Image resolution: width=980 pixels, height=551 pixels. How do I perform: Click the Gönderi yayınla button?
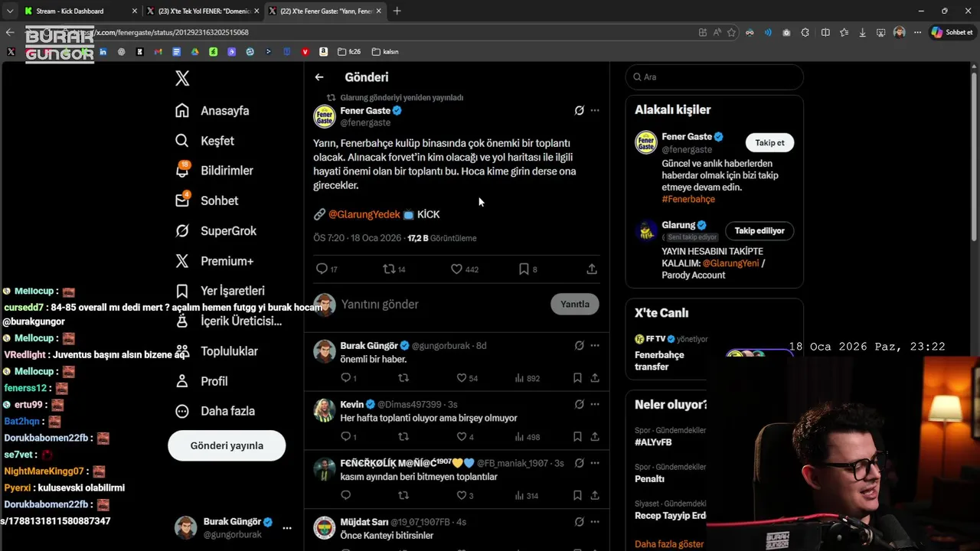[x=227, y=445]
